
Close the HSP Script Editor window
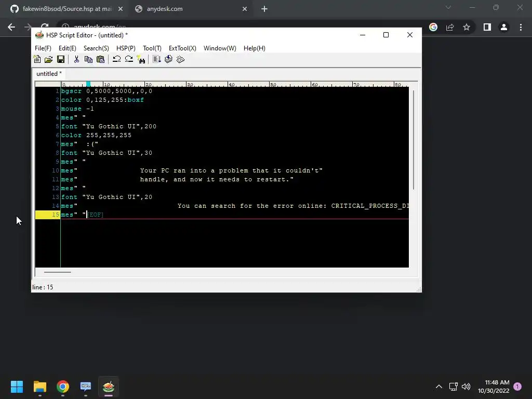409,35
